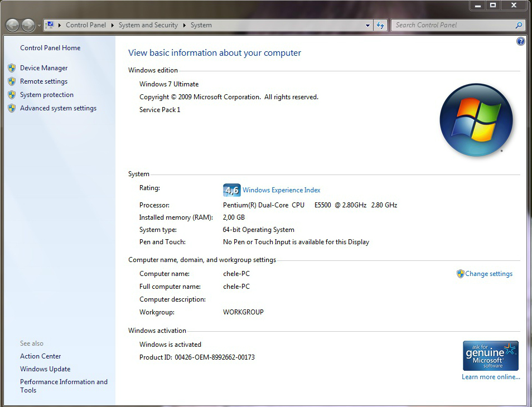
Task: Click the Forward navigation arrow button
Action: pyautogui.click(x=28, y=25)
